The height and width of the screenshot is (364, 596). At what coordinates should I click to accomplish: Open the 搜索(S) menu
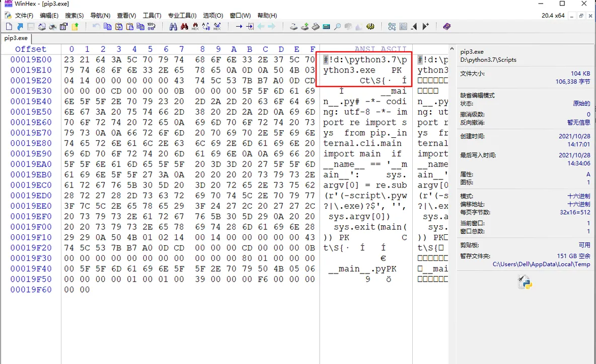coord(74,16)
